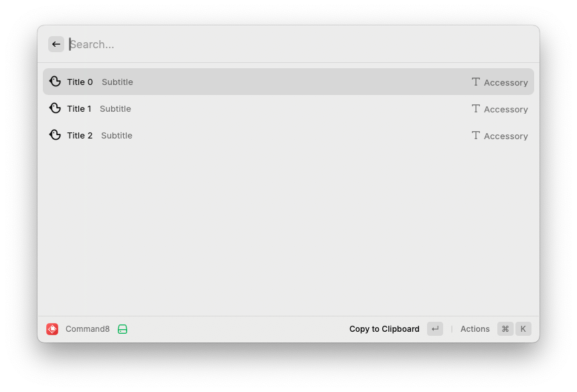Image resolution: width=577 pixels, height=392 pixels.
Task: Select the Title 0 list item
Action: 288,82
